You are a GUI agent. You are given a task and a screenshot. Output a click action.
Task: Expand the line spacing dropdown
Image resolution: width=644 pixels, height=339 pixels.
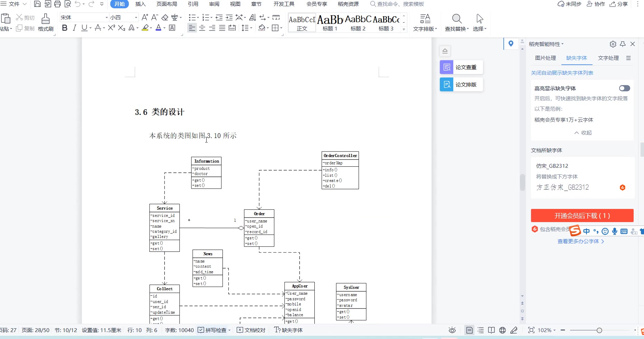pos(251,28)
